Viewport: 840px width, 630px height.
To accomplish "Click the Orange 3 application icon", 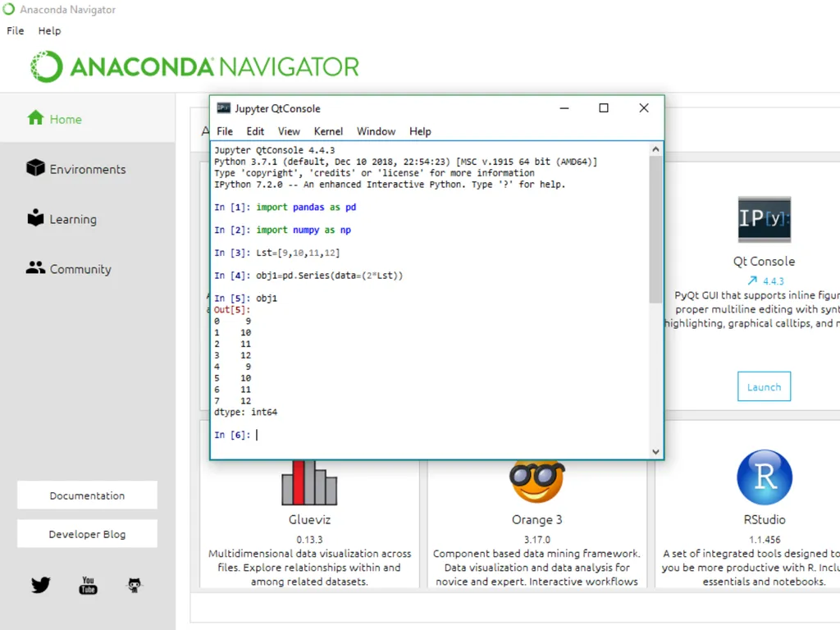I will (x=536, y=481).
